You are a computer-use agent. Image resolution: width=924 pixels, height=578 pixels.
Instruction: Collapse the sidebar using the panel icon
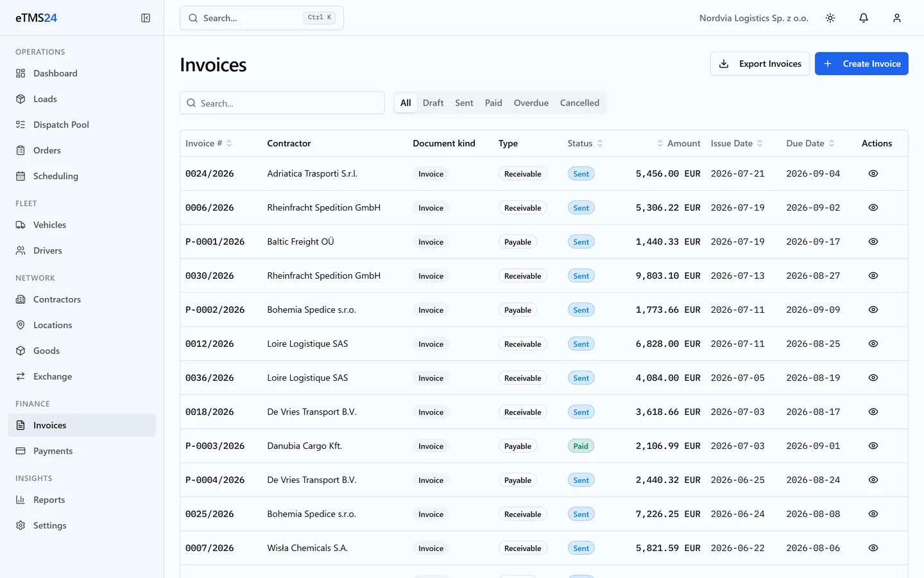pyautogui.click(x=146, y=18)
